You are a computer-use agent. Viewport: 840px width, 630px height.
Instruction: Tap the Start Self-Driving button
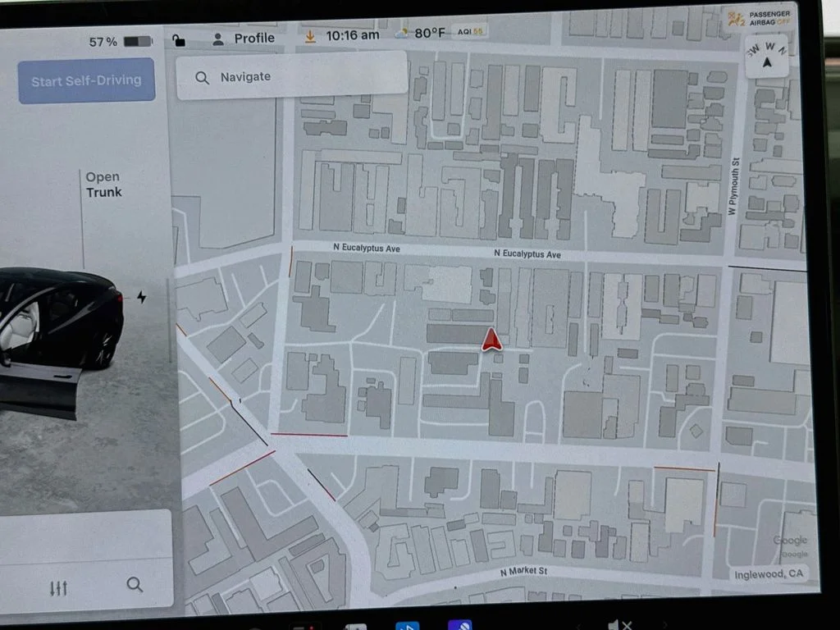tap(86, 81)
